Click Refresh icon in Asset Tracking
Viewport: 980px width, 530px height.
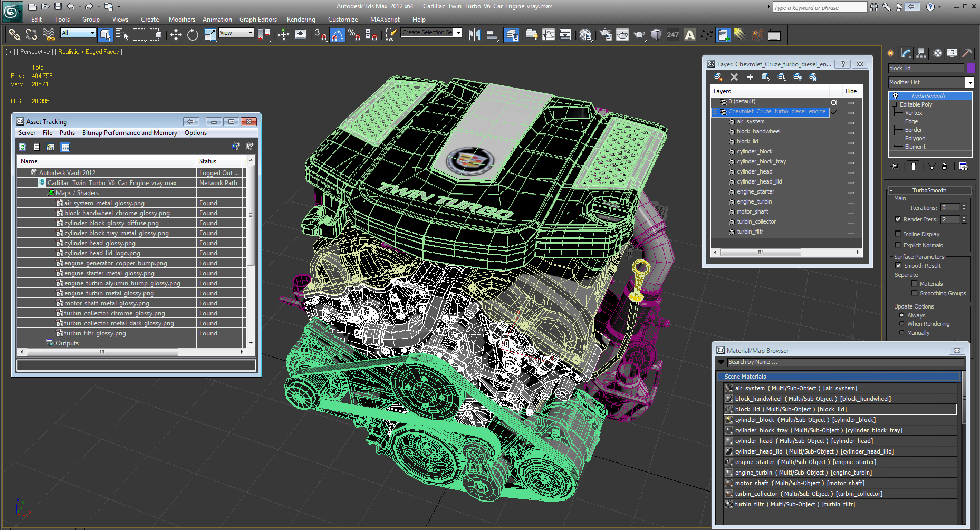coord(22,147)
